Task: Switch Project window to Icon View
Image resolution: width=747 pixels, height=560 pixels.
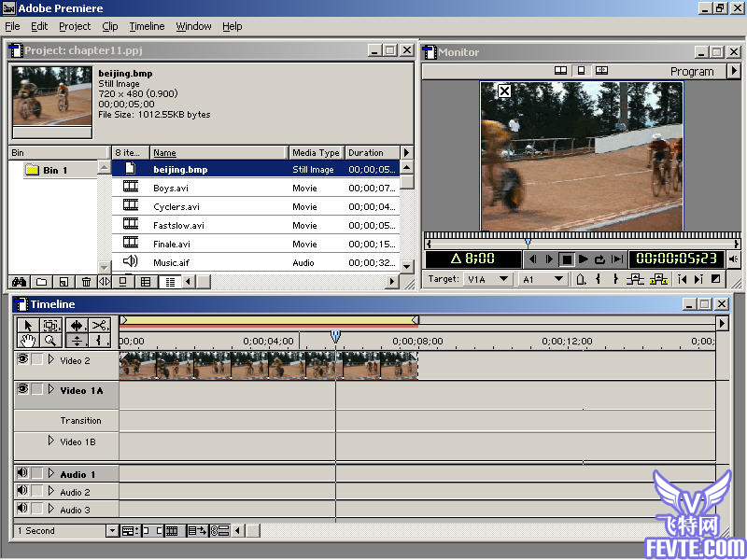Action: click(123, 282)
